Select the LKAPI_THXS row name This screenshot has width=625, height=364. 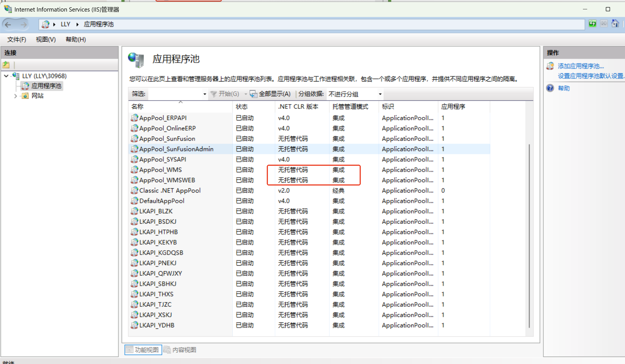(156, 294)
